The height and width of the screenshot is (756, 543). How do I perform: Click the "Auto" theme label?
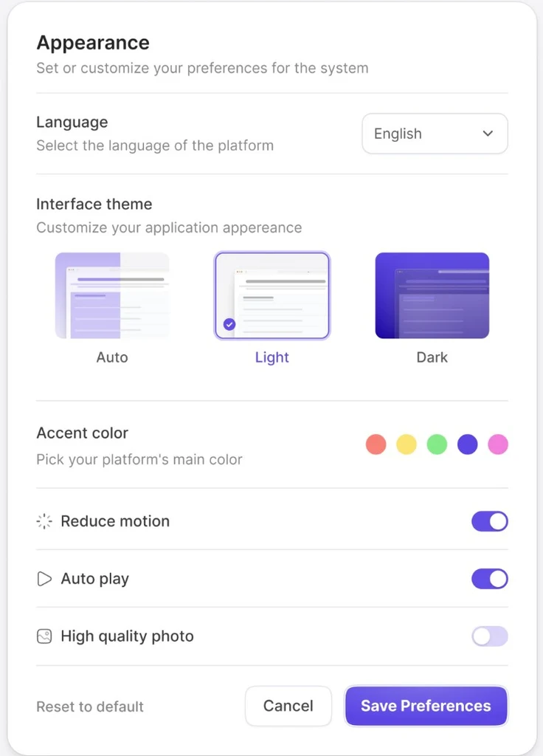(x=112, y=357)
